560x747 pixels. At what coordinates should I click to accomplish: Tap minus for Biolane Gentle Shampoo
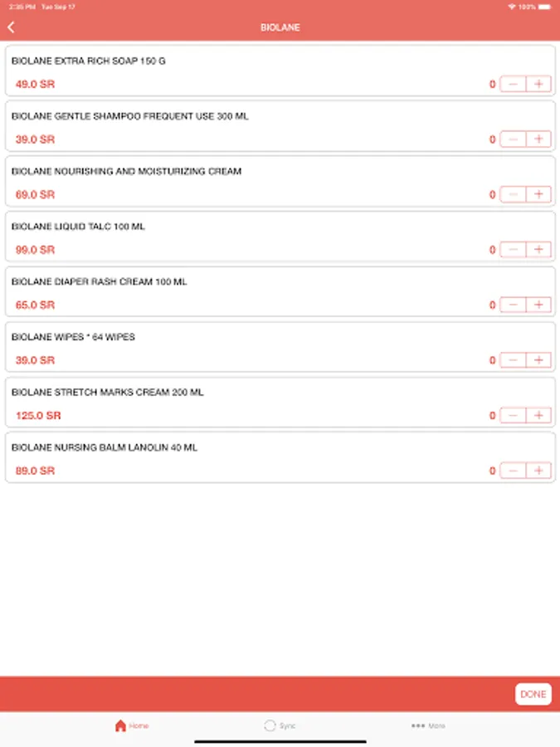point(513,139)
